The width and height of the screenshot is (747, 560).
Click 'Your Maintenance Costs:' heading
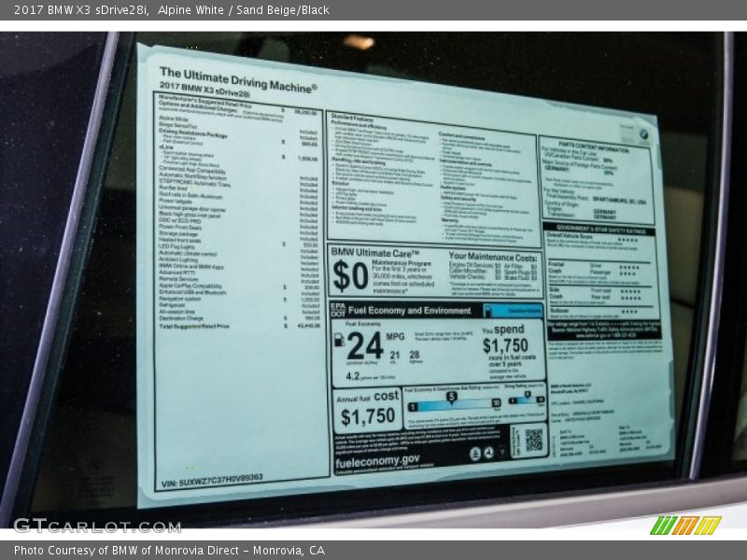coord(493,257)
